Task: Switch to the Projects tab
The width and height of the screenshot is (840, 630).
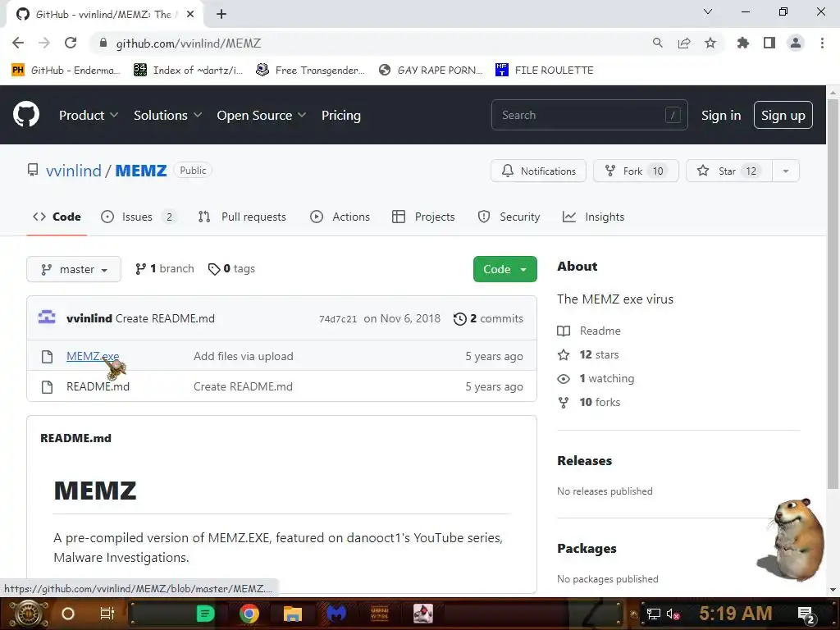Action: (423, 217)
